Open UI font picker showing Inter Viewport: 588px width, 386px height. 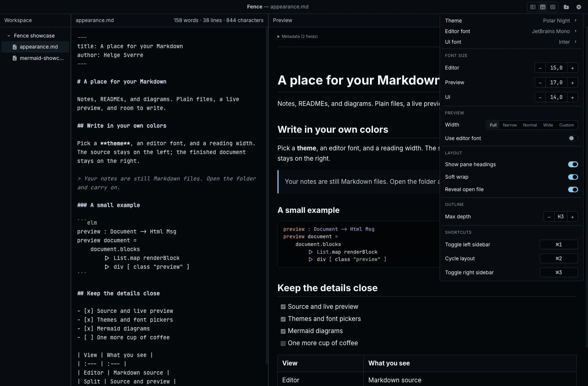coord(511,42)
